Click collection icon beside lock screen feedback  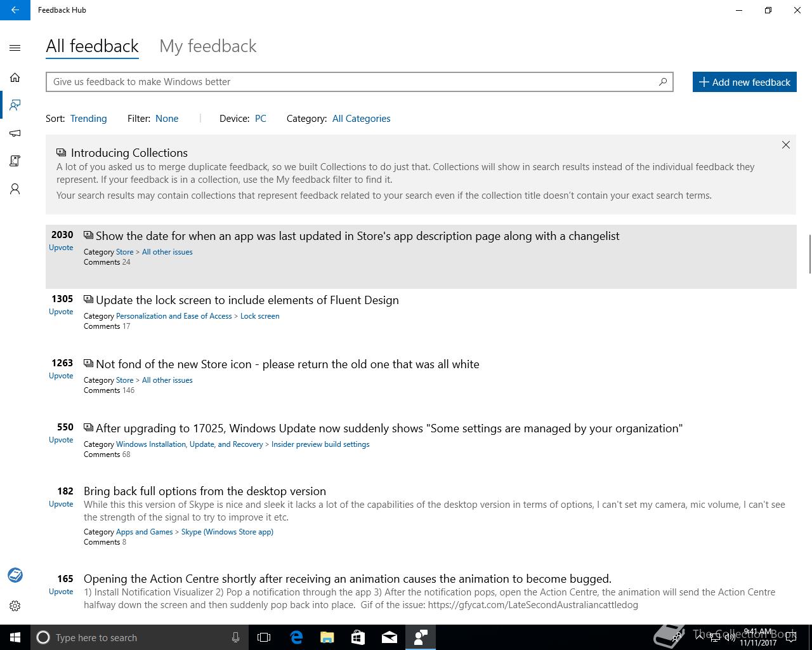88,300
